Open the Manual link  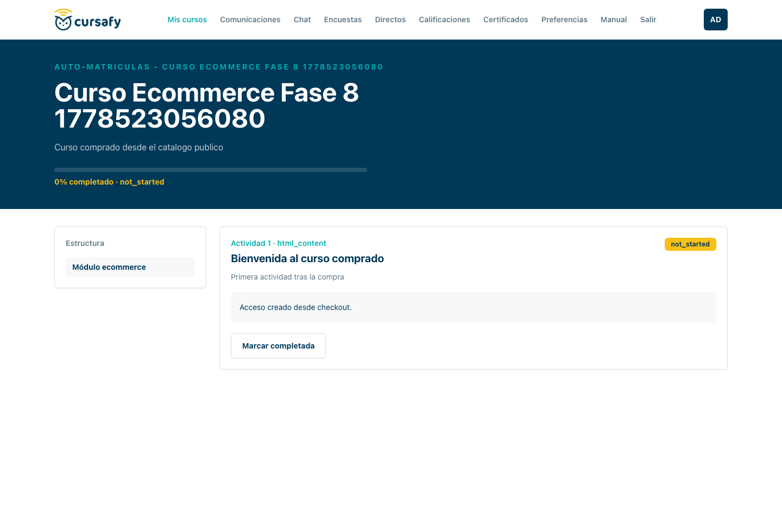click(614, 20)
